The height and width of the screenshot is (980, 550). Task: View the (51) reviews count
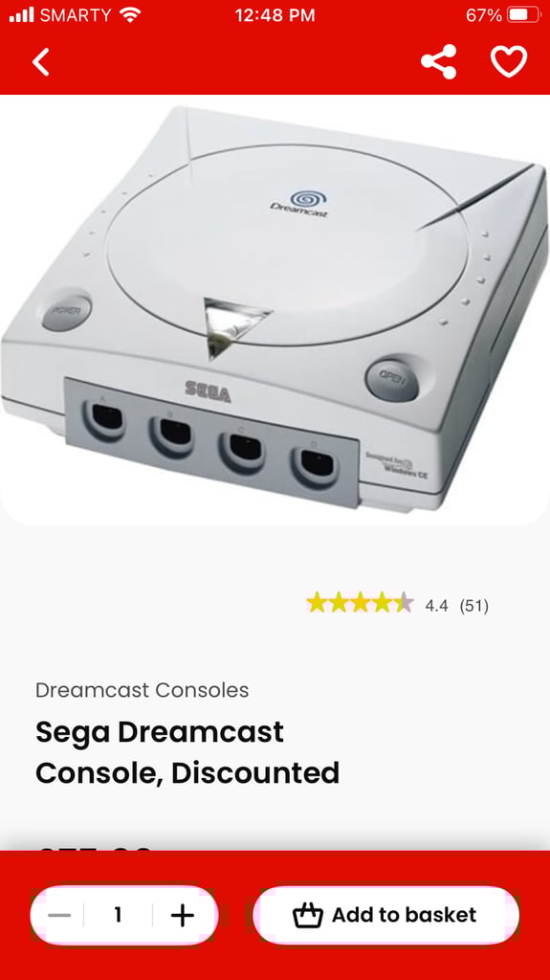473,606
